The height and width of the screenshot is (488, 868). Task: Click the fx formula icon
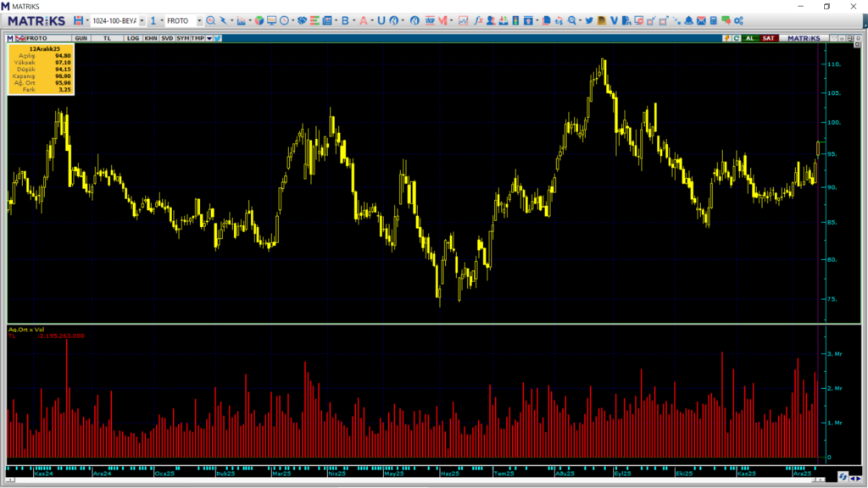pos(478,20)
